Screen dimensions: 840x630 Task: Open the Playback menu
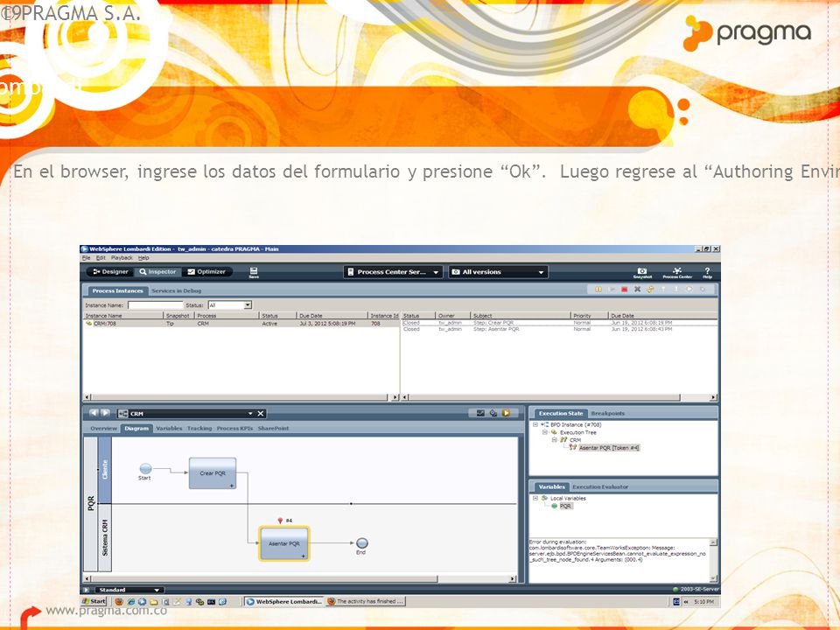[122, 257]
